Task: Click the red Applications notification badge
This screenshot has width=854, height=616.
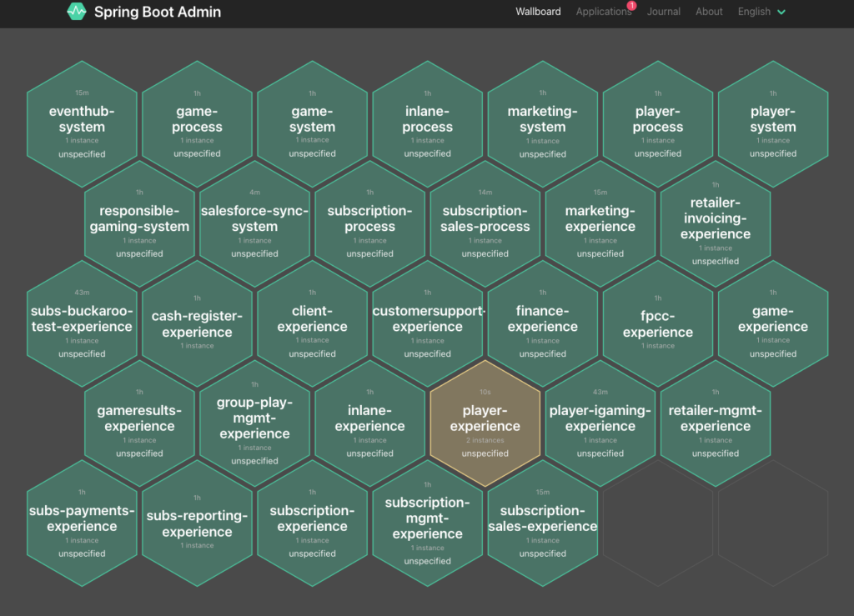Action: pyautogui.click(x=631, y=6)
